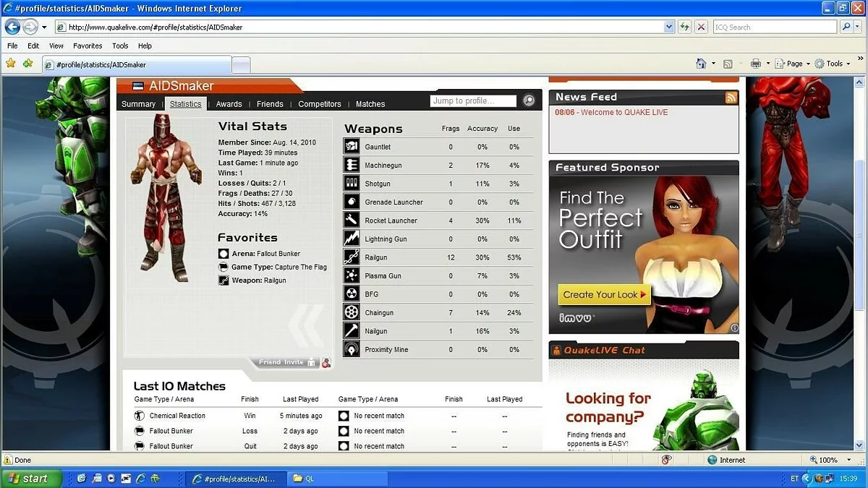Open the Welcome to QUAKE LIVE news link
The image size is (868, 488).
(x=624, y=113)
